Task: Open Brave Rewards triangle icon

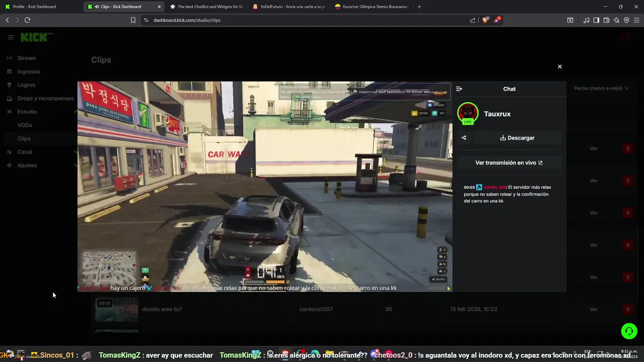Action: click(497, 20)
